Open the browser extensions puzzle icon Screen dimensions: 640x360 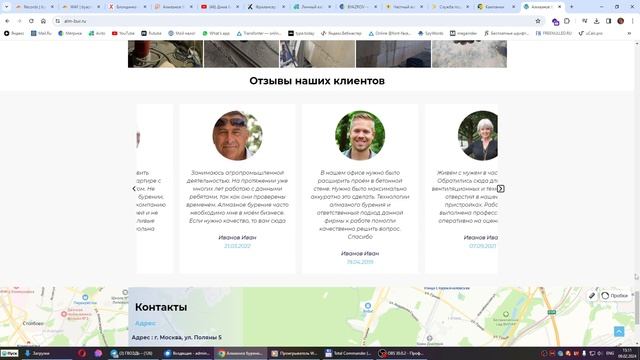567,21
